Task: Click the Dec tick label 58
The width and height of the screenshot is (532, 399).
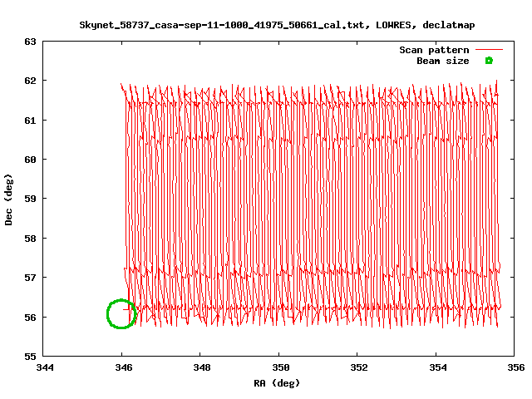Action: click(x=30, y=239)
